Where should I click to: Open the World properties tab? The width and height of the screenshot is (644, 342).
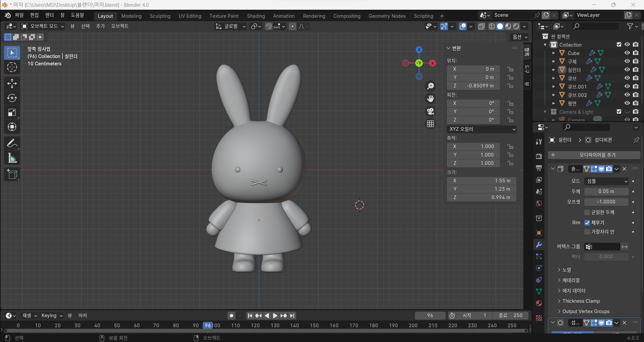[x=539, y=204]
